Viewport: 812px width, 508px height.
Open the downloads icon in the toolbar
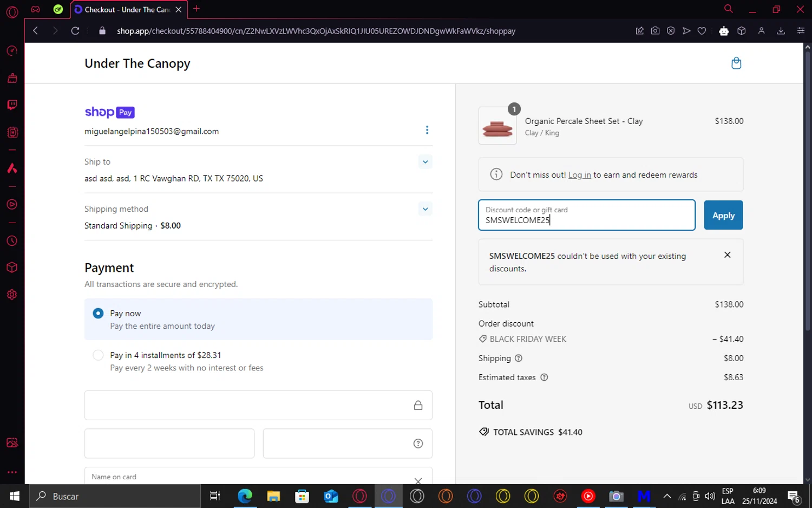[x=781, y=31]
